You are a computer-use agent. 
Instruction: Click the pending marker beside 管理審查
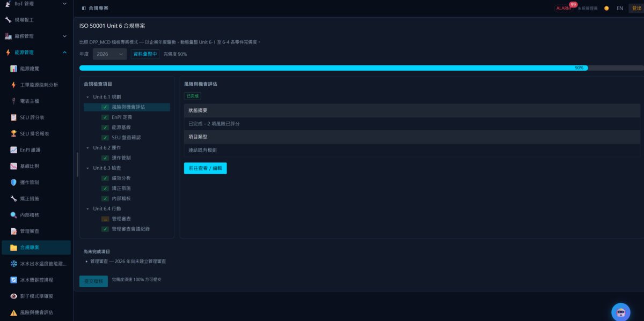point(105,219)
